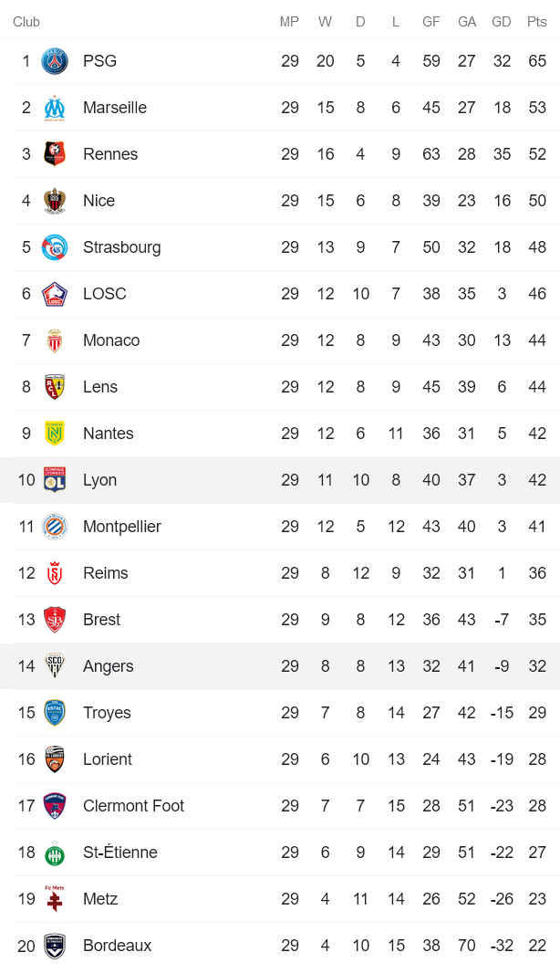Click the Lyon club badge
The height and width of the screenshot is (973, 560).
coord(54,480)
